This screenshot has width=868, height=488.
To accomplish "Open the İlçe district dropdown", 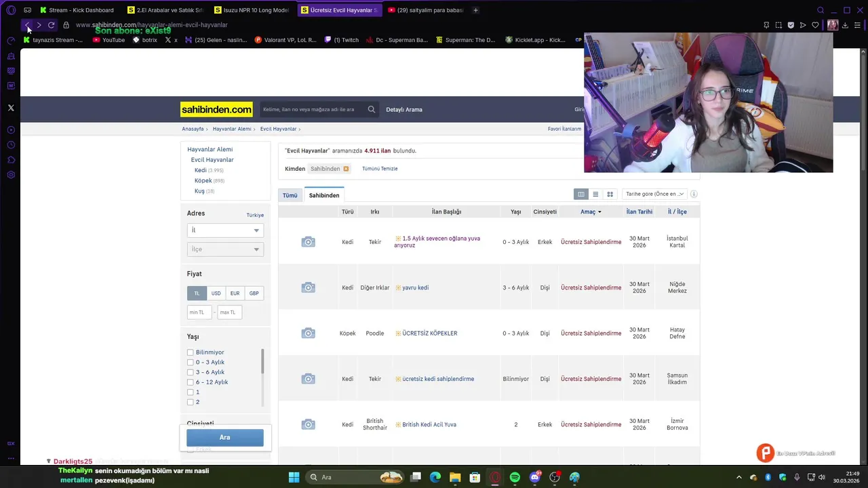I will [x=225, y=249].
